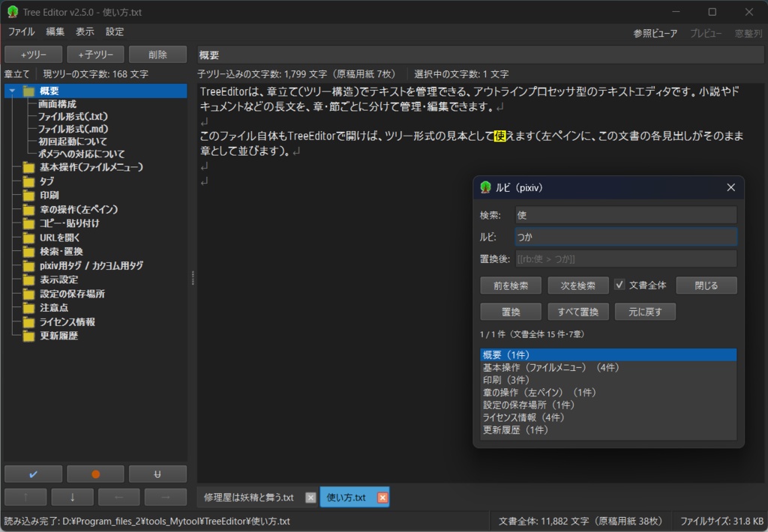Select 章の操作(左ペイン) tree item
This screenshot has width=768, height=532.
click(x=79, y=210)
